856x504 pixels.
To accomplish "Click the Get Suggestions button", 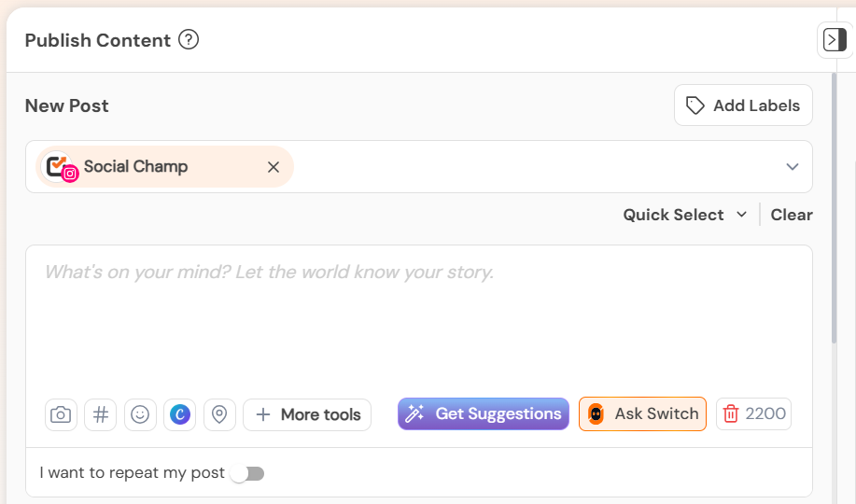I will click(x=484, y=413).
